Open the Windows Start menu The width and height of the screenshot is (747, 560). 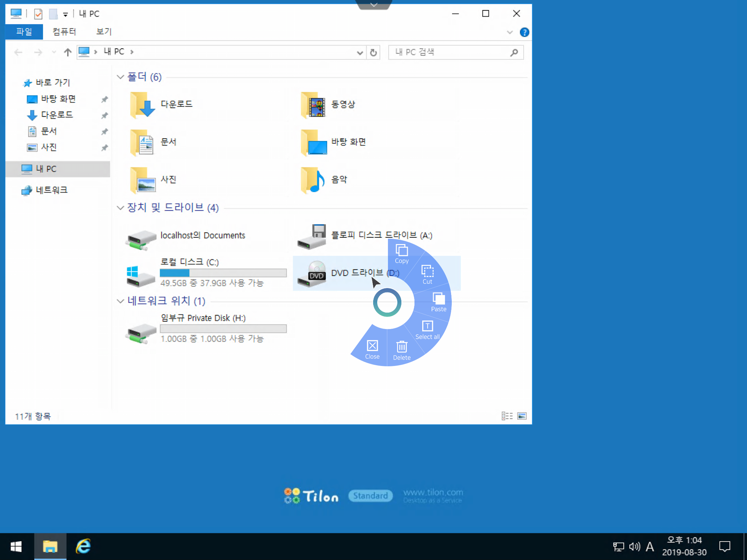point(16,546)
